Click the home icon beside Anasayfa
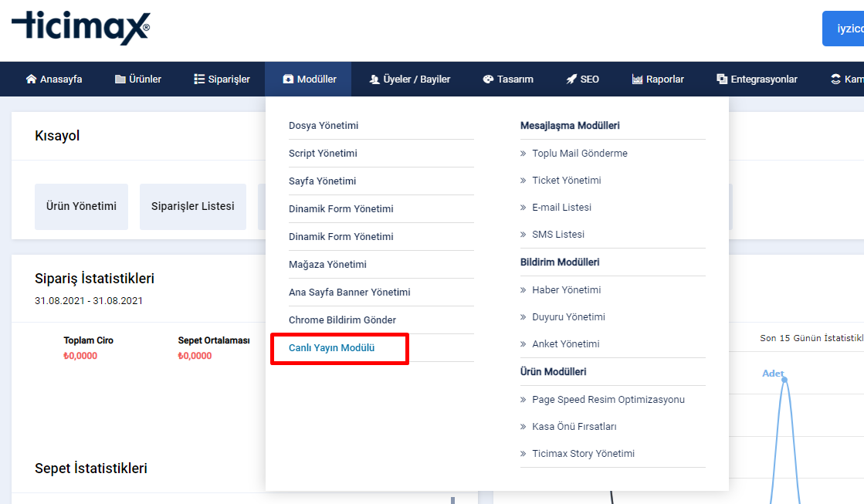This screenshot has height=504, width=864. tap(32, 79)
